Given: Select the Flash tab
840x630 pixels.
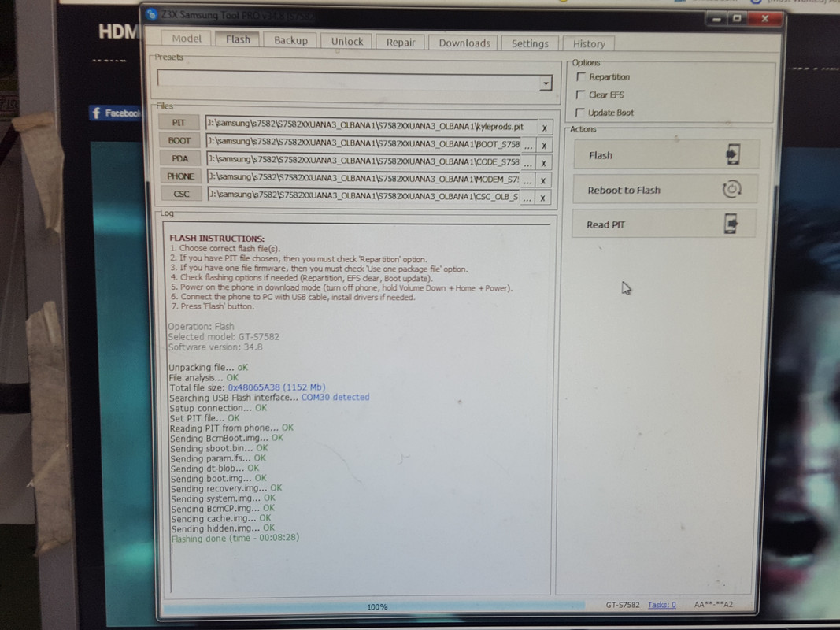Looking at the screenshot, I should coord(238,39).
